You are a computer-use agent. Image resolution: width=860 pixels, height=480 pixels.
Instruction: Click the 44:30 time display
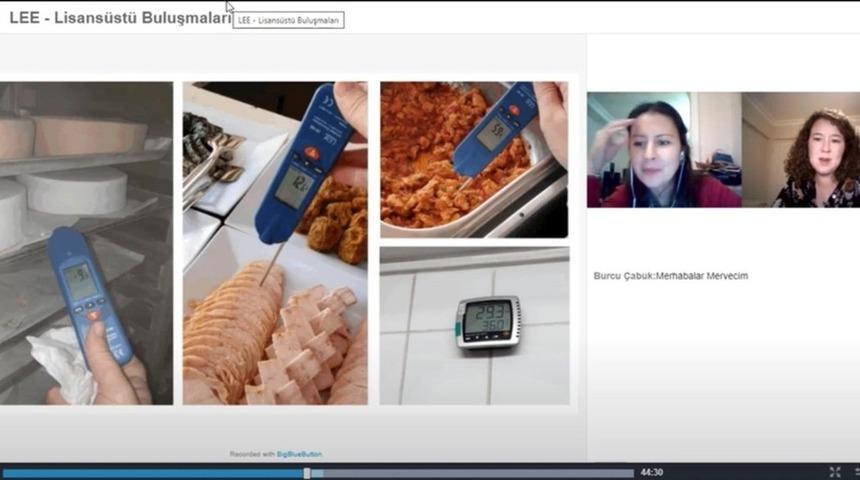[x=652, y=472]
